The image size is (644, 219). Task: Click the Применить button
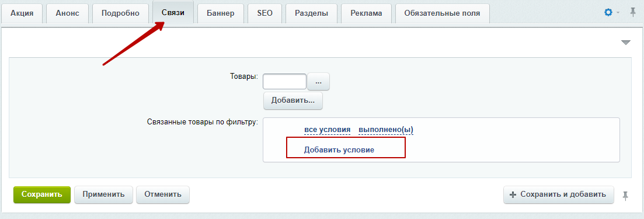pos(103,194)
